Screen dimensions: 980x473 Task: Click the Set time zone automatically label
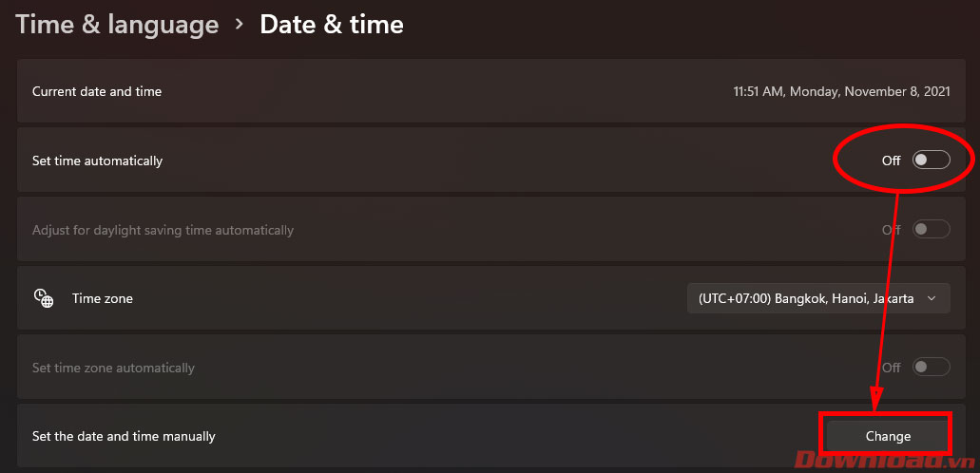point(113,368)
